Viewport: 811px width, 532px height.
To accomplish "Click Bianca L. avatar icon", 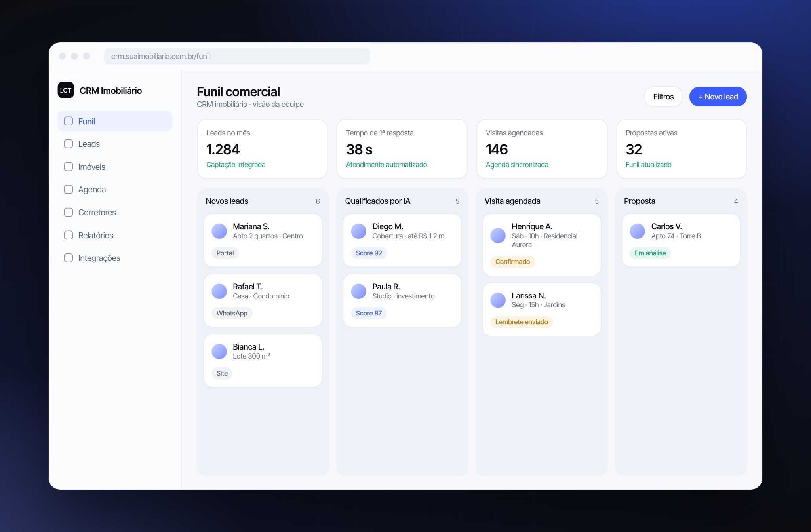I will click(x=219, y=351).
